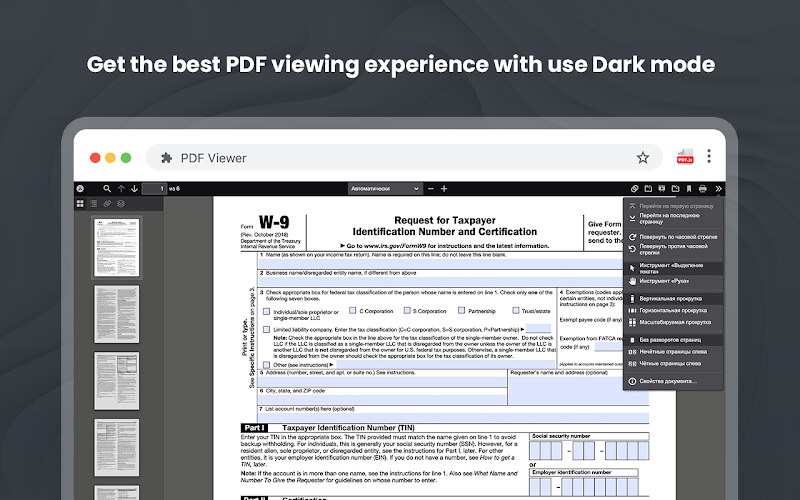
Task: Check the C Corporation box
Action: click(353, 310)
